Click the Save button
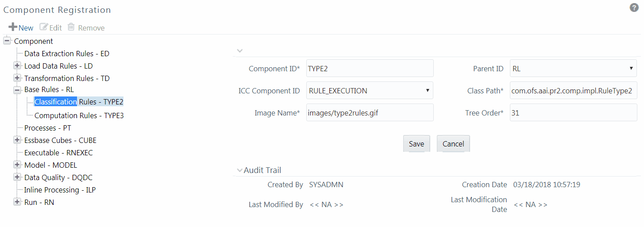 pyautogui.click(x=416, y=144)
